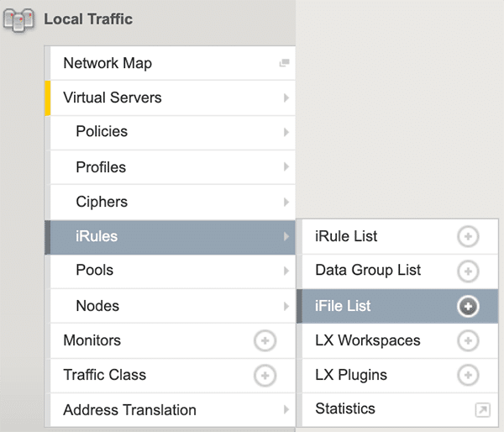Image resolution: width=504 pixels, height=432 pixels.
Task: Open the Ciphers menu item
Action: coord(102,202)
